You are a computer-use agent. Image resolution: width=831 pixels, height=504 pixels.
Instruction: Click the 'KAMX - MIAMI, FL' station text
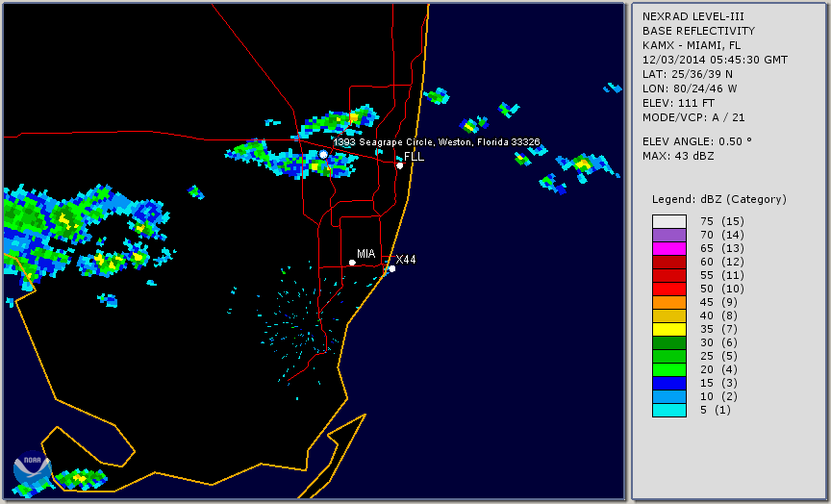point(692,45)
